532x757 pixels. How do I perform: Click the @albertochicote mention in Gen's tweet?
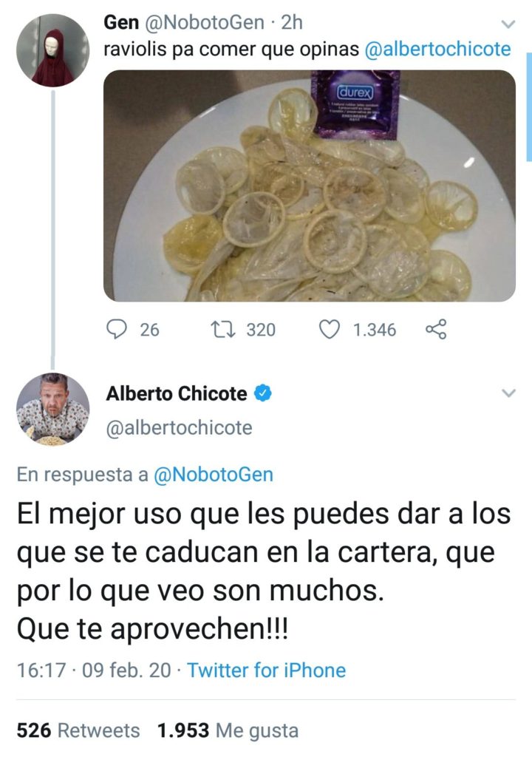point(437,50)
